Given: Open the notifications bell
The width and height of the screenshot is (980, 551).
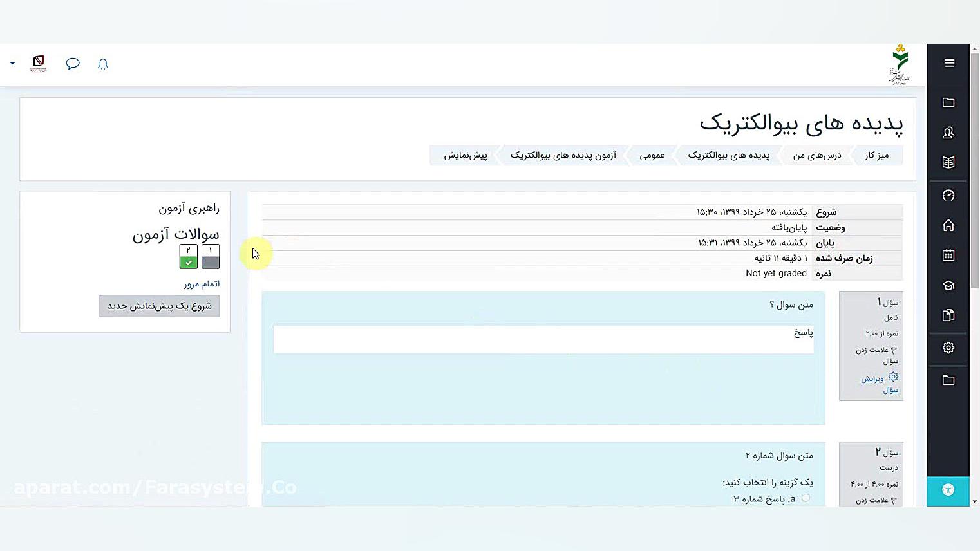Looking at the screenshot, I should point(102,64).
